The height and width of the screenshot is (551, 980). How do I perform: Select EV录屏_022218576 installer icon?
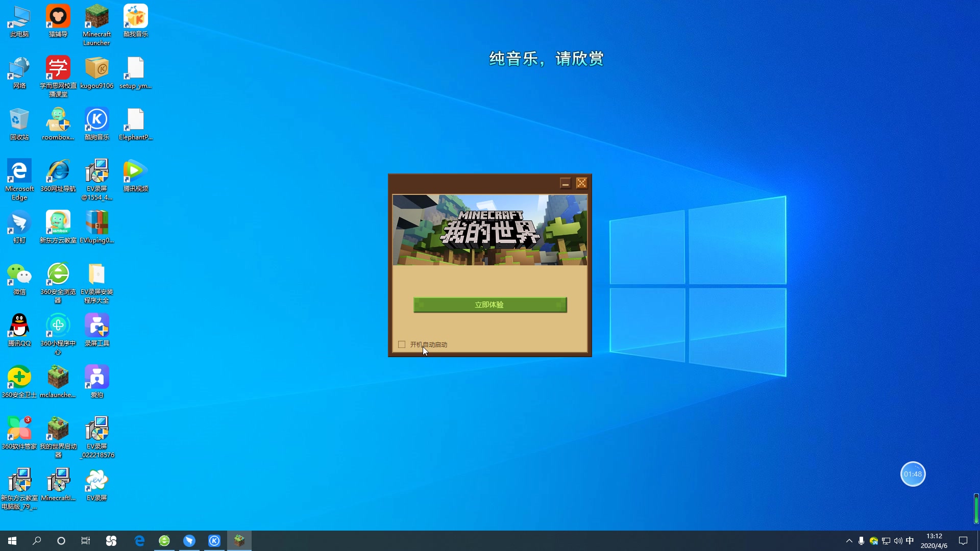point(97,438)
